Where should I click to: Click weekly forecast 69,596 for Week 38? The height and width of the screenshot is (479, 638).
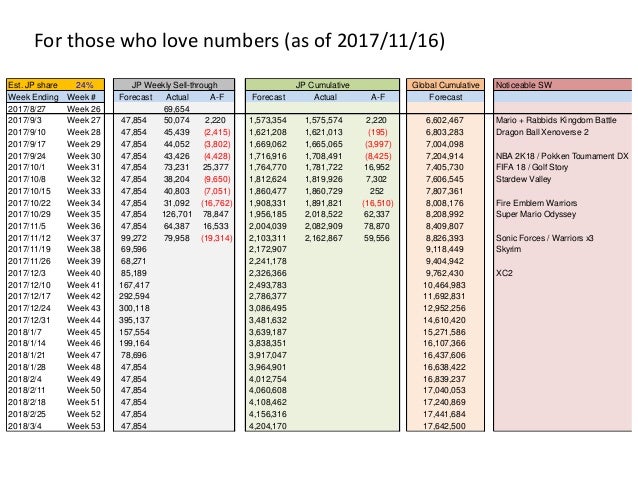tap(133, 249)
